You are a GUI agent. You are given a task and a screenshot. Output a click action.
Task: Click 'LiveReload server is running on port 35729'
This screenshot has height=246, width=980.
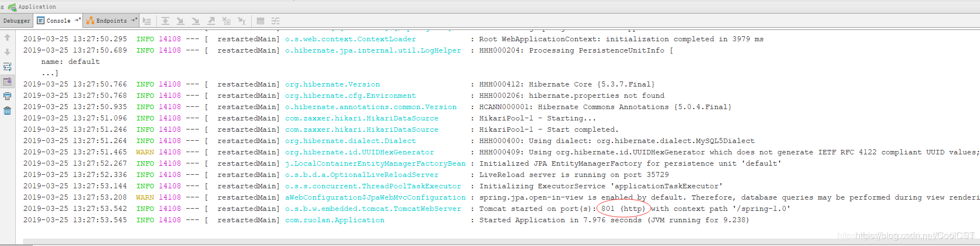tap(574, 175)
